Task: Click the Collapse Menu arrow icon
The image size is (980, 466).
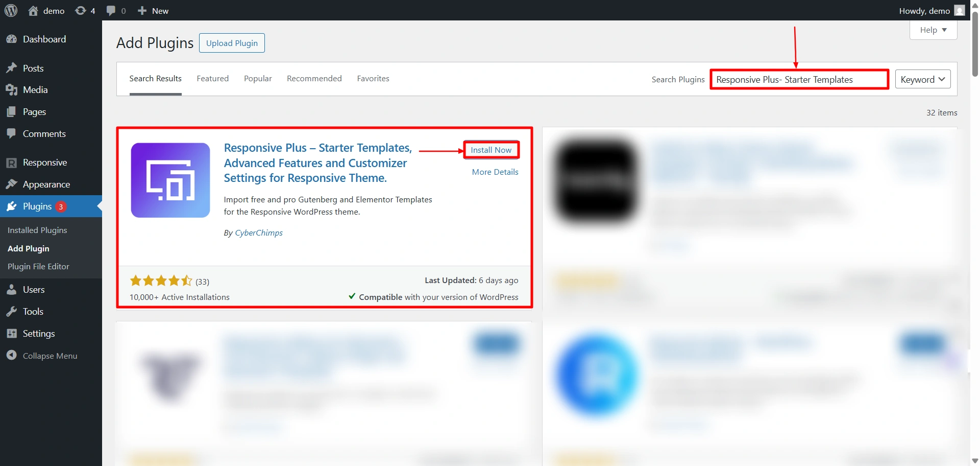Action: point(11,356)
